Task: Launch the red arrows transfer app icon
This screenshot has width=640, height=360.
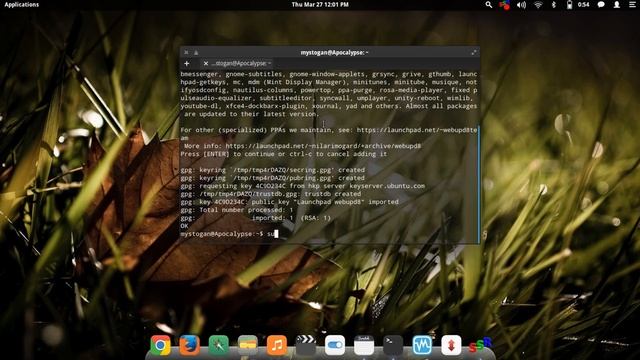Action: coord(451,345)
